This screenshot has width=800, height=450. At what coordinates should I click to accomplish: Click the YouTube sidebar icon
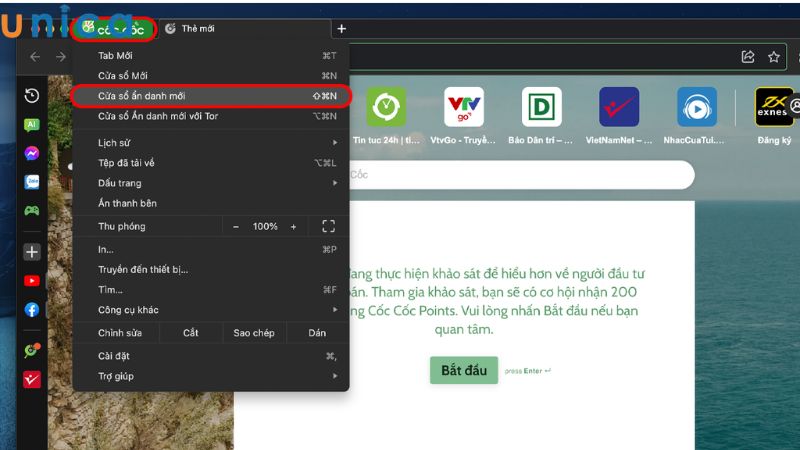pos(32,281)
